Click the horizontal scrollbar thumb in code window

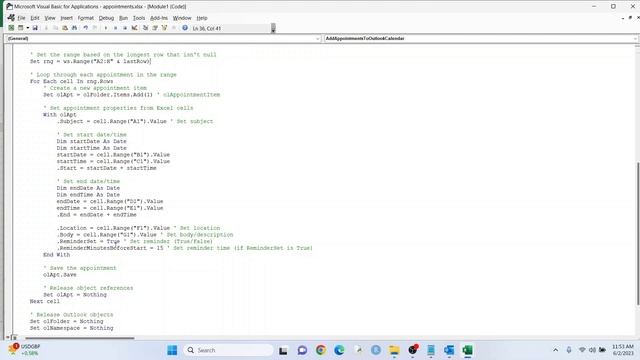(80, 338)
